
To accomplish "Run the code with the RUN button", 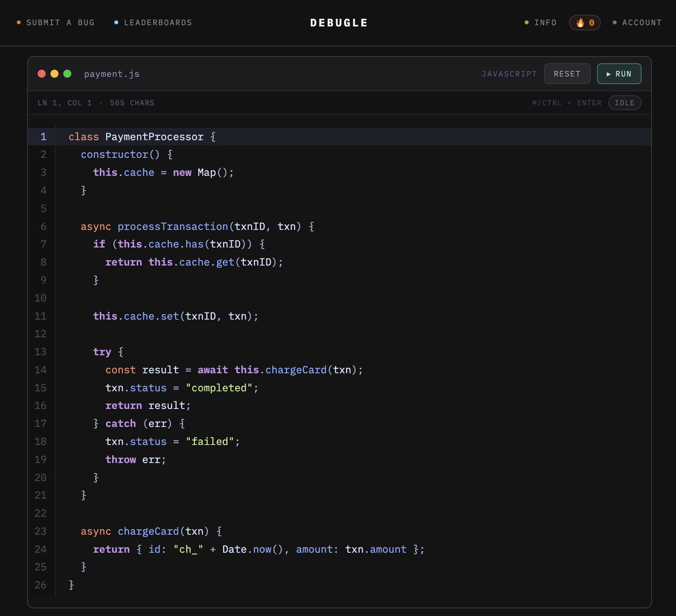I will tap(619, 74).
